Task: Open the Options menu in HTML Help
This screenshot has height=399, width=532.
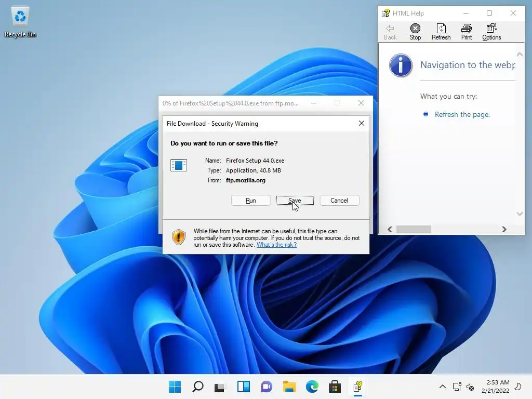Action: [x=491, y=32]
